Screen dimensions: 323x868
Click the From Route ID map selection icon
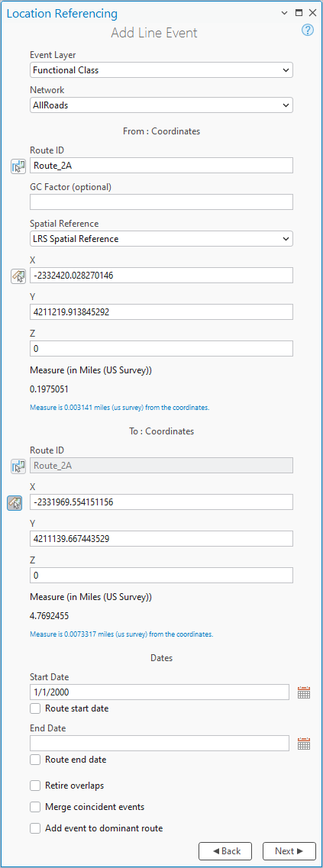18,166
